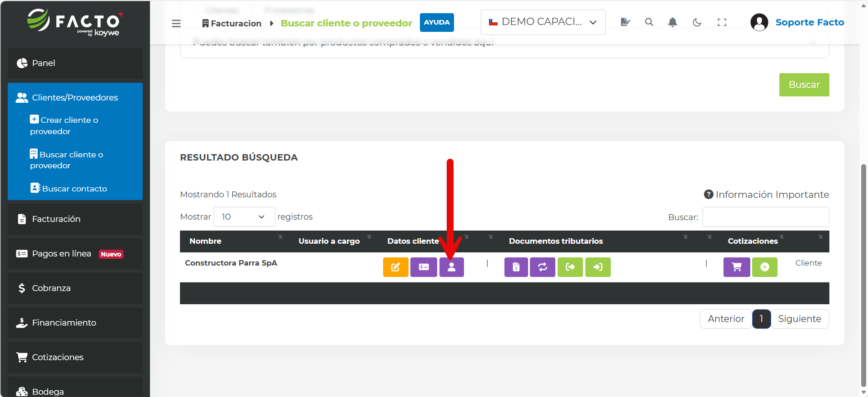
Task: Click purple invoice document icon in Documentos tributarios
Action: tap(516, 267)
